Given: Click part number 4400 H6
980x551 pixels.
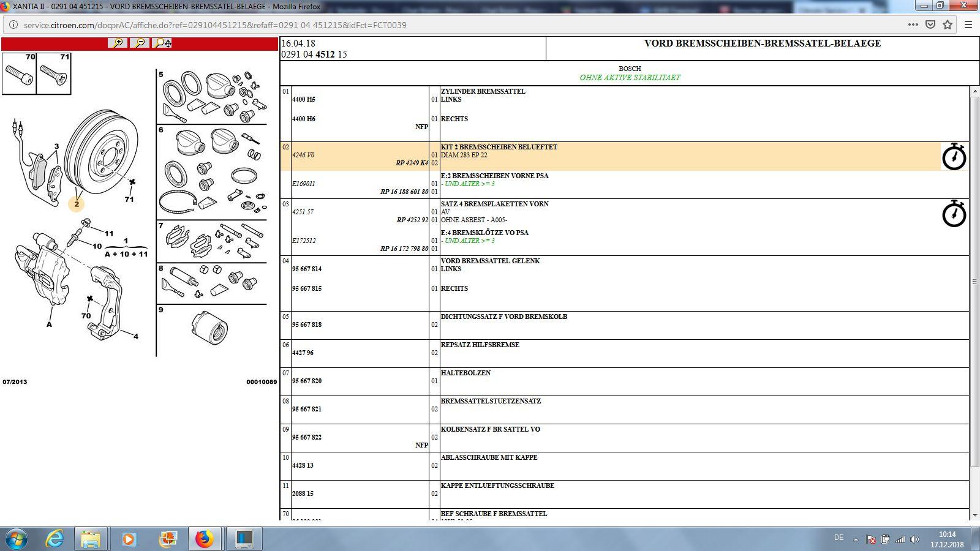Looking at the screenshot, I should [304, 119].
